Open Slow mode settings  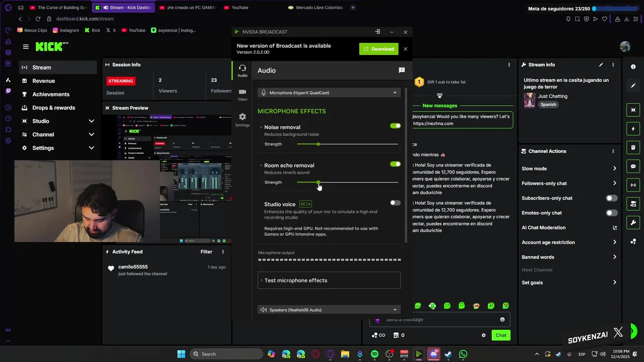click(569, 168)
